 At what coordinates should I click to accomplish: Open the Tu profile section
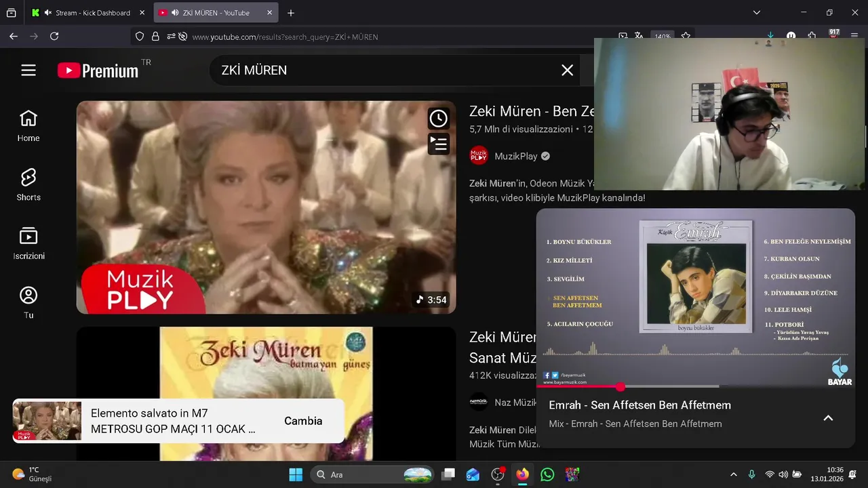[x=28, y=303]
